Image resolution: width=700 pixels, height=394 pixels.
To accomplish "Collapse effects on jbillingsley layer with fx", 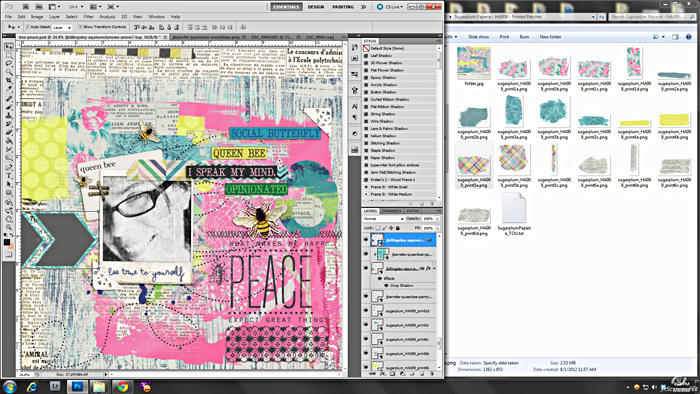I will (434, 268).
